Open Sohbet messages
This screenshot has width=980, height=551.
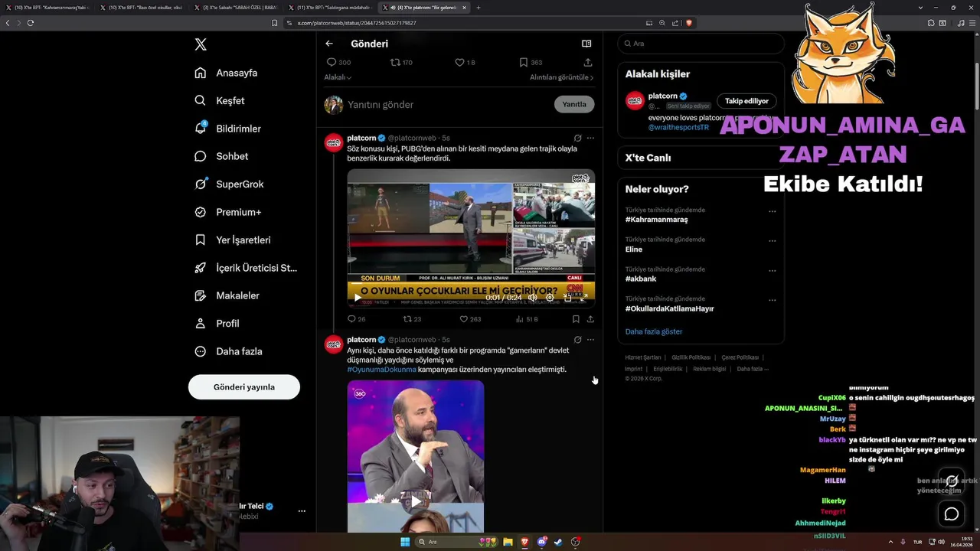[x=221, y=156]
